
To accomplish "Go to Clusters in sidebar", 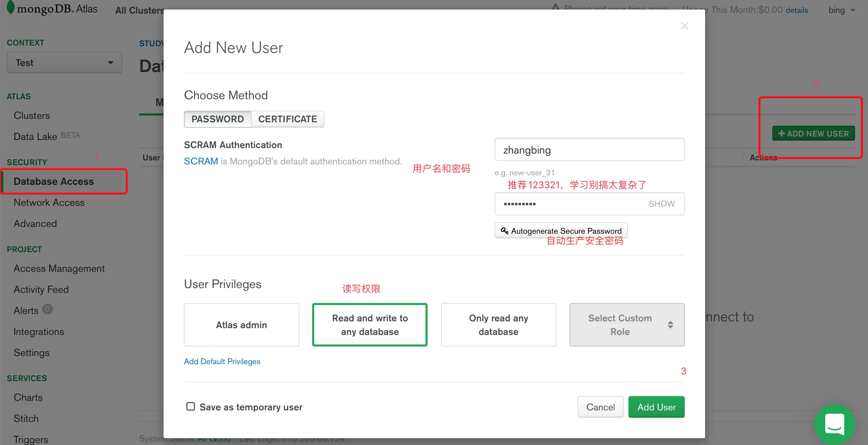I will click(32, 115).
